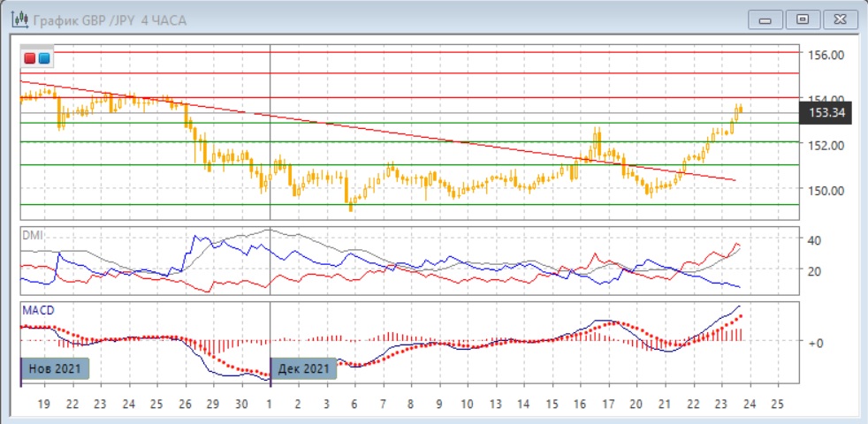Click date 19 on the time axis
The height and width of the screenshot is (424, 868).
pos(44,403)
